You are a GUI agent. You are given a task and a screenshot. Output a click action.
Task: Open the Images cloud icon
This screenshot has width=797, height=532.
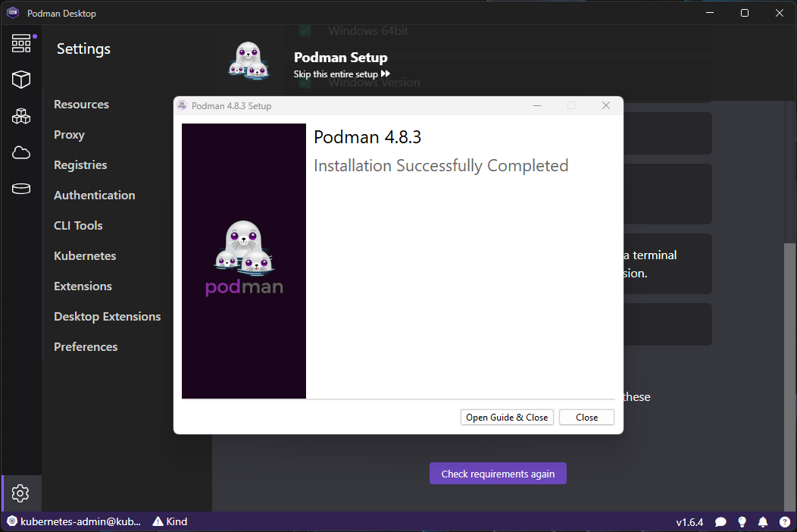(x=21, y=152)
